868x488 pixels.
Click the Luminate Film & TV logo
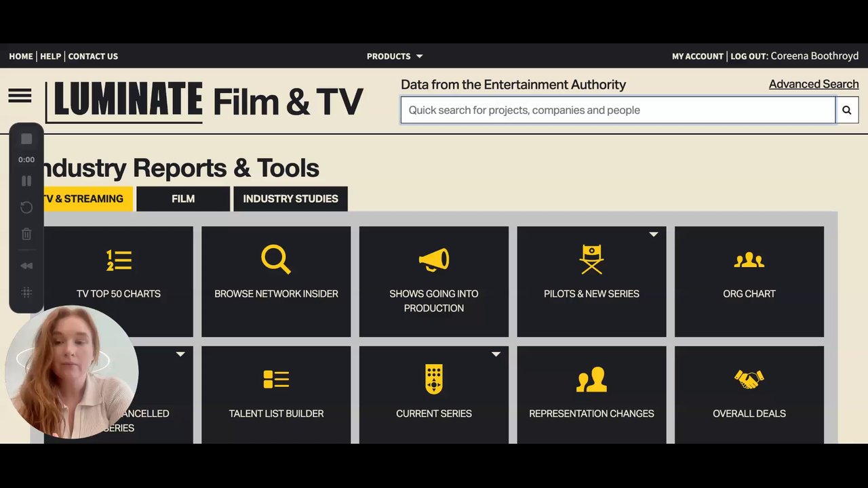tap(205, 102)
